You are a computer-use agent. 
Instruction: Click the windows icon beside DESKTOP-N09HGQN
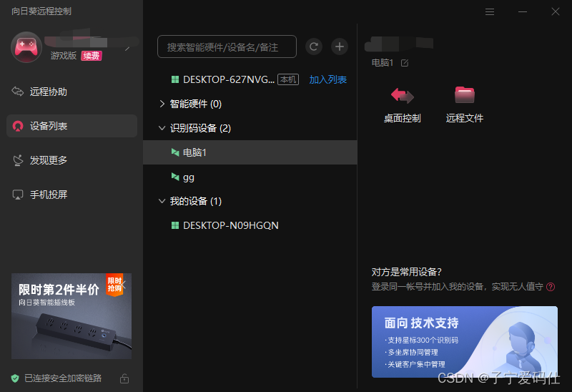point(175,225)
